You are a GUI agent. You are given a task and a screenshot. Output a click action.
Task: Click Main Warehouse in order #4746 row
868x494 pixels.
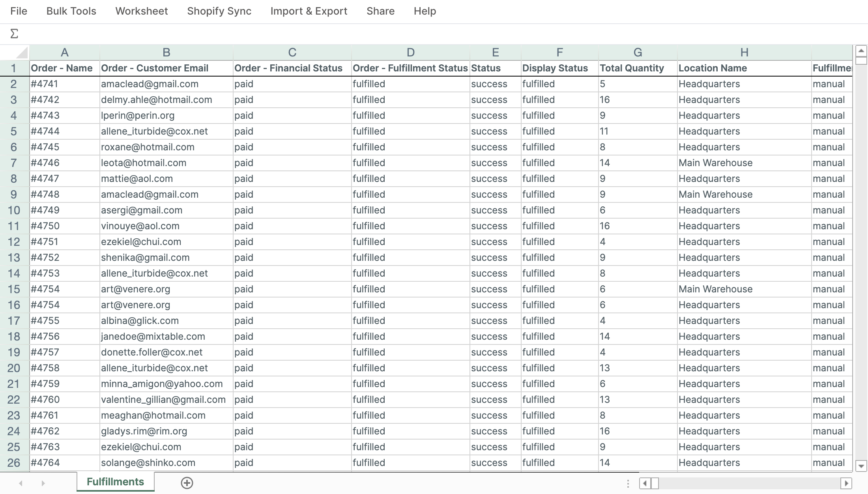coord(745,163)
